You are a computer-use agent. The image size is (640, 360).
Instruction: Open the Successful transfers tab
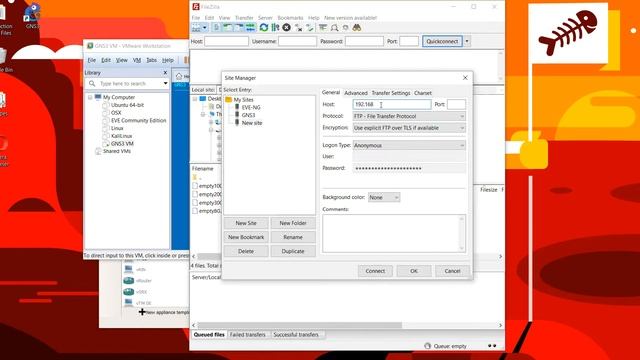pos(296,334)
